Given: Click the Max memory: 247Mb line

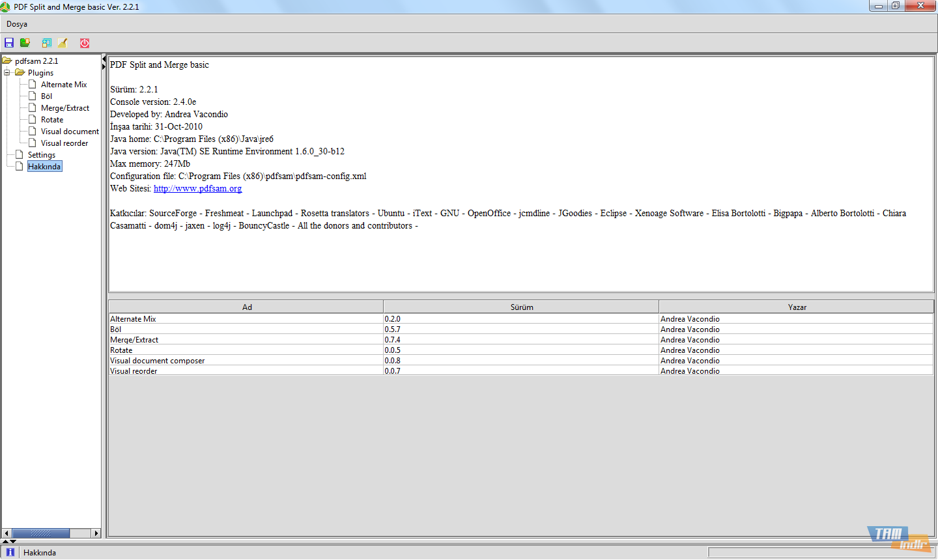Looking at the screenshot, I should coord(150,163).
